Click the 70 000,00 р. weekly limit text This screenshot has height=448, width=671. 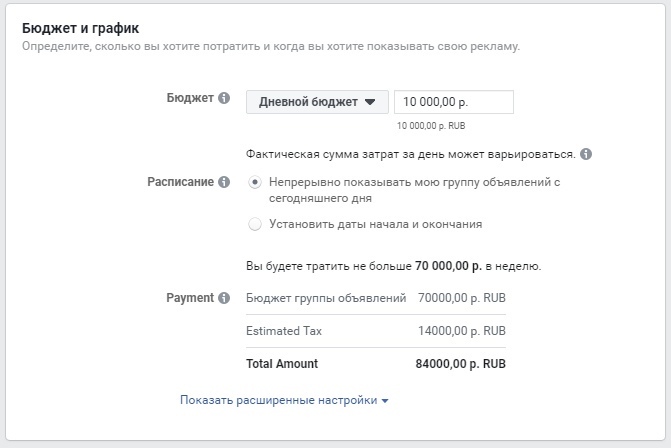[448, 266]
